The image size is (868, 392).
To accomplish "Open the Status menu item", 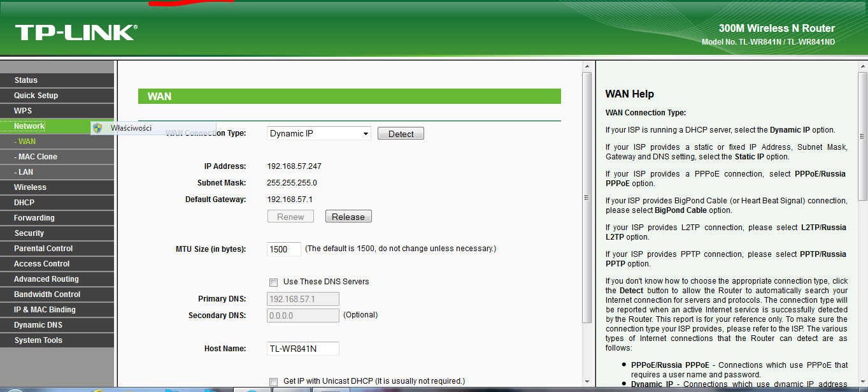I will (x=26, y=80).
